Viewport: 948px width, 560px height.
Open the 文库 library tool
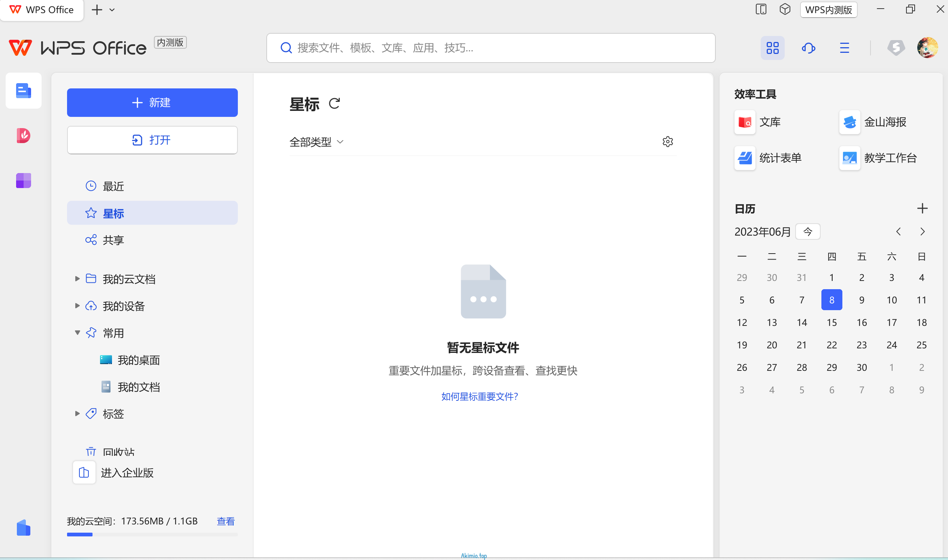757,122
